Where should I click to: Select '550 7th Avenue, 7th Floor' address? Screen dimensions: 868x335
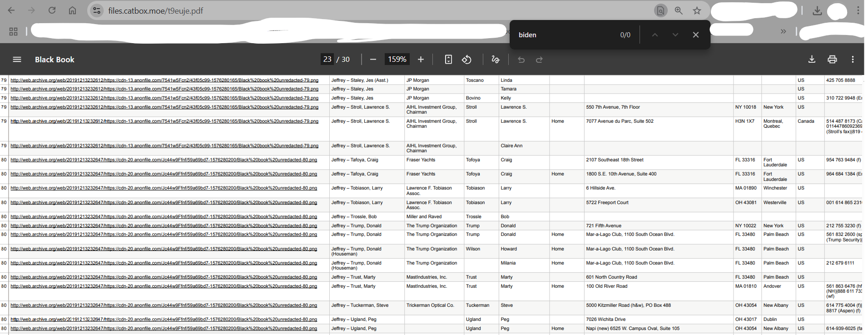(613, 107)
